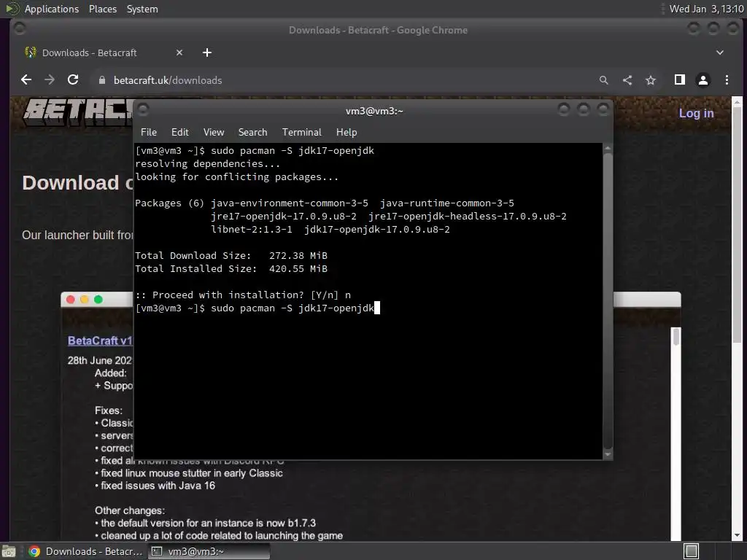Open the BetaCraft v1 changelog link
747x560 pixels.
point(99,341)
